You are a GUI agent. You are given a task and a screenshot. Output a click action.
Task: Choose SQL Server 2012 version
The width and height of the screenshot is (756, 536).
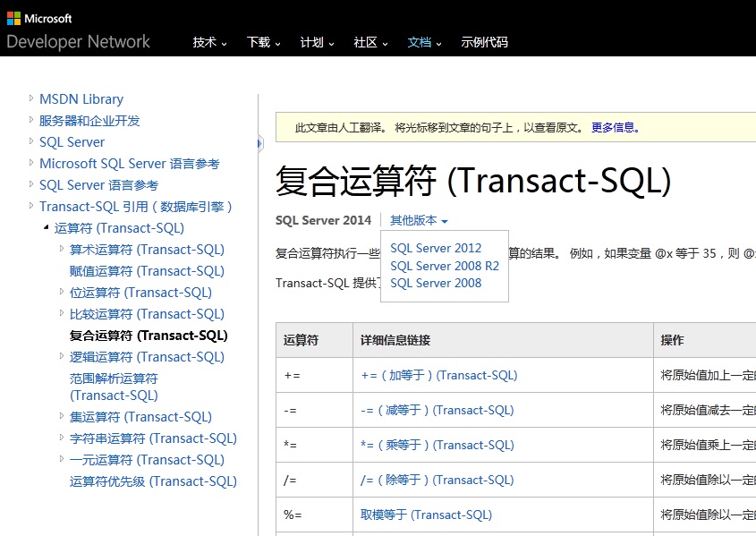pos(436,248)
